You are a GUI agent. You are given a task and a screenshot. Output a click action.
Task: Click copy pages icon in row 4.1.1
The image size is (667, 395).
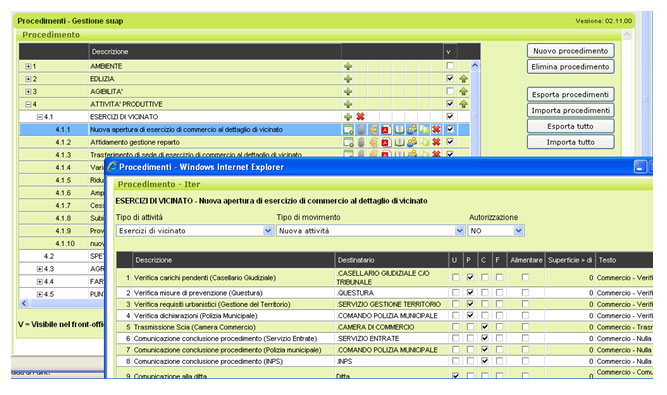pos(424,129)
